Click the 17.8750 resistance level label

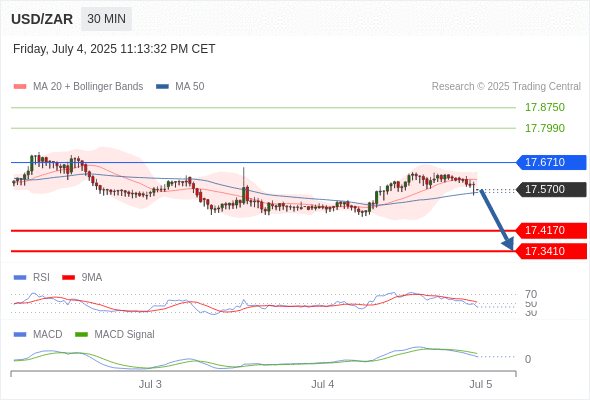click(545, 107)
